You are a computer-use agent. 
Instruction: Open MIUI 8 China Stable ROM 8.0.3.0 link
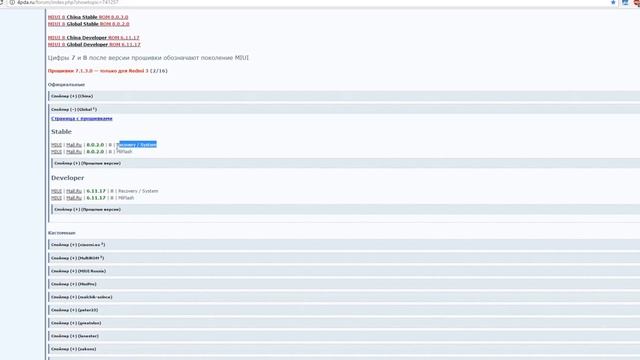tap(88, 17)
